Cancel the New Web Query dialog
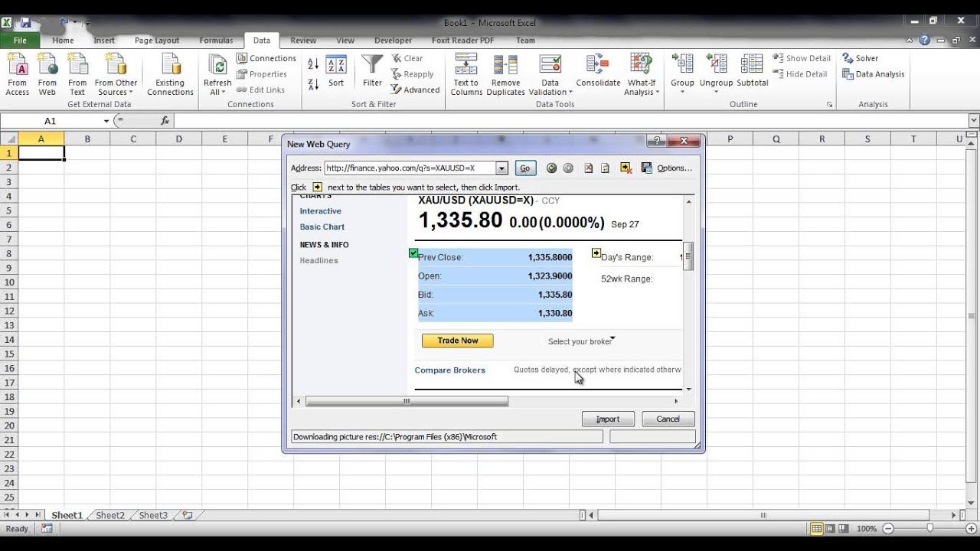This screenshot has width=980, height=551. tap(668, 419)
